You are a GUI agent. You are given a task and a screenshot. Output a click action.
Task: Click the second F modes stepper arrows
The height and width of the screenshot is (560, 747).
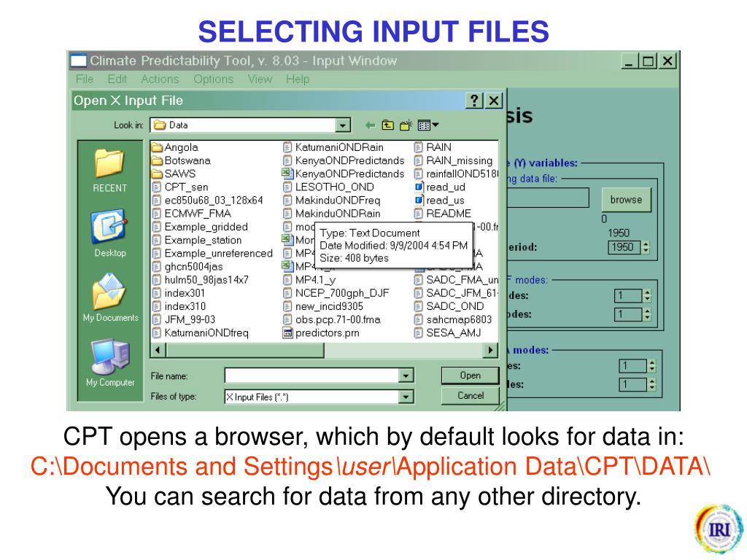point(646,314)
